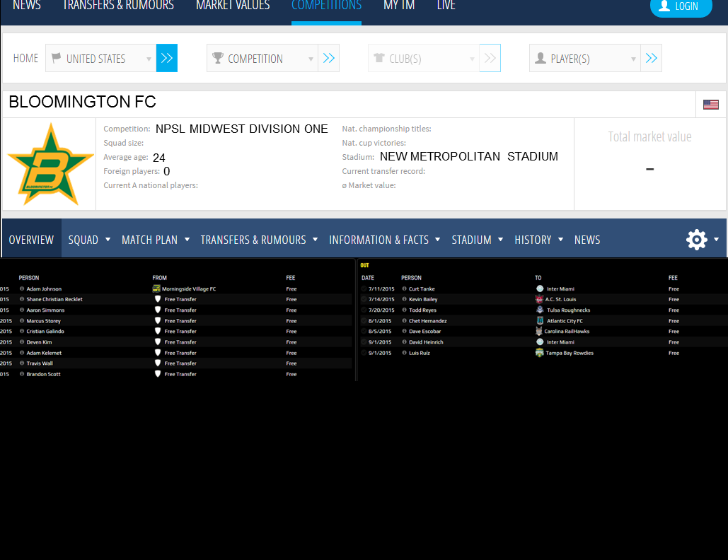Image resolution: width=728 pixels, height=560 pixels.
Task: Select player Dave Escobar
Action: (x=424, y=332)
